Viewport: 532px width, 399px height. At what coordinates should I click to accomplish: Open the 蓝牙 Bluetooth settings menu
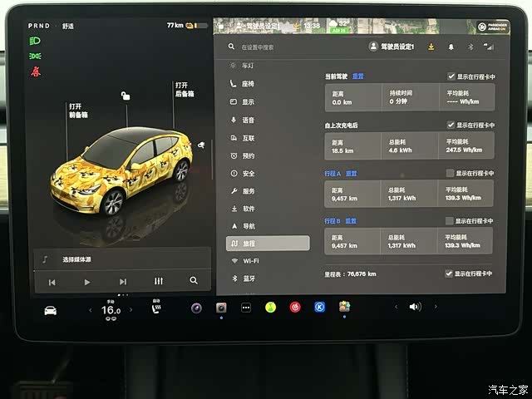[242, 278]
